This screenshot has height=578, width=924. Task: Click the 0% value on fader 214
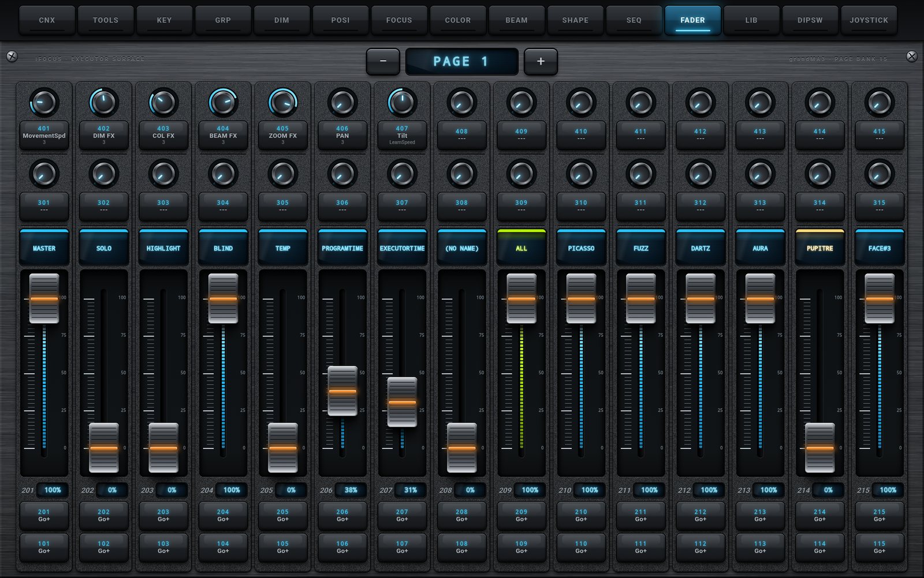(x=828, y=490)
